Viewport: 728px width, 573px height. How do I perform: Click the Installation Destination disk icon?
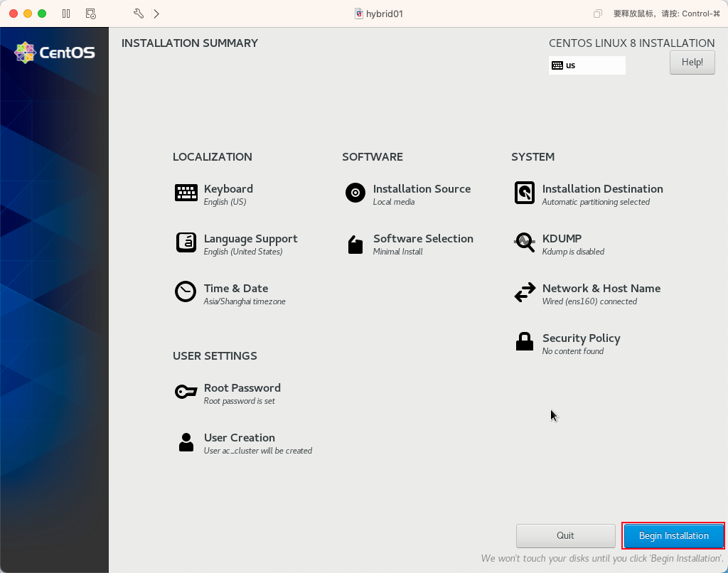pos(525,193)
